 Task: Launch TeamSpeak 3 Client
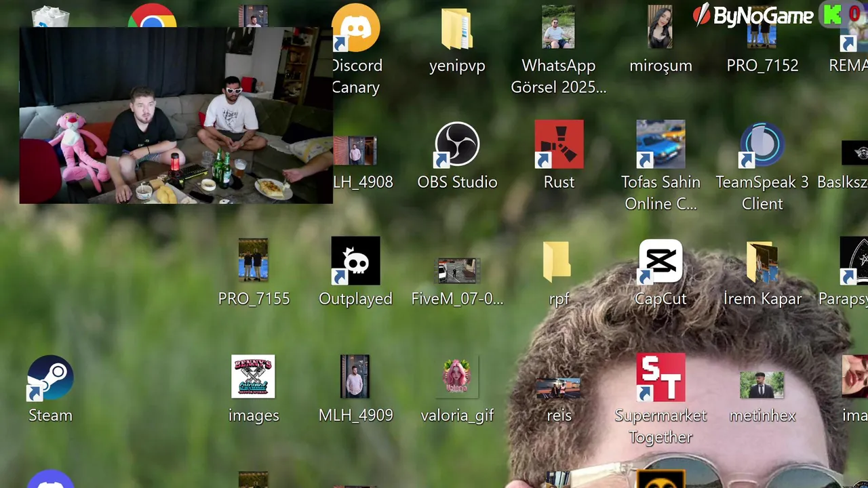point(762,144)
